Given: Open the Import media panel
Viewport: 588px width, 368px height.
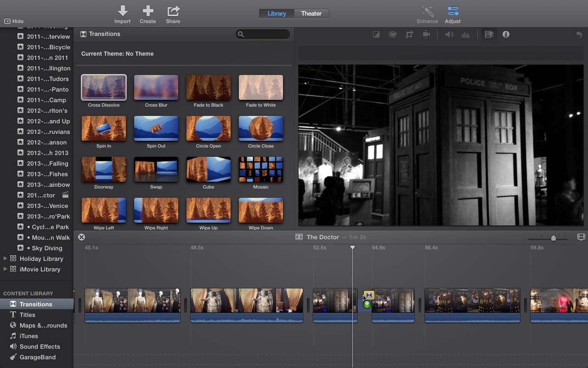Looking at the screenshot, I should pyautogui.click(x=122, y=14).
